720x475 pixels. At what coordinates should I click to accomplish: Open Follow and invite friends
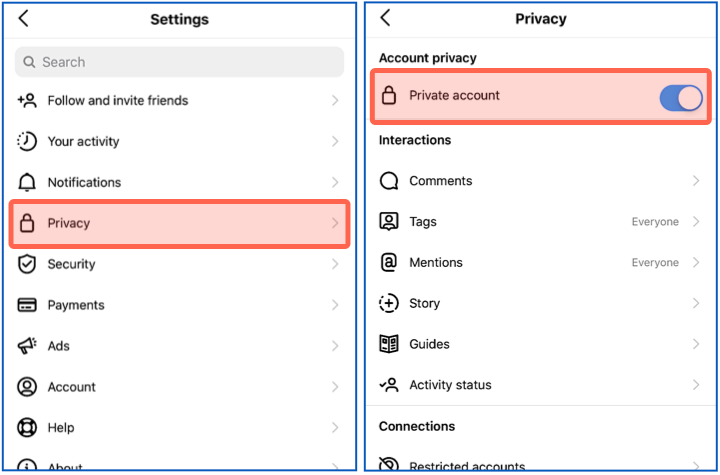118,100
